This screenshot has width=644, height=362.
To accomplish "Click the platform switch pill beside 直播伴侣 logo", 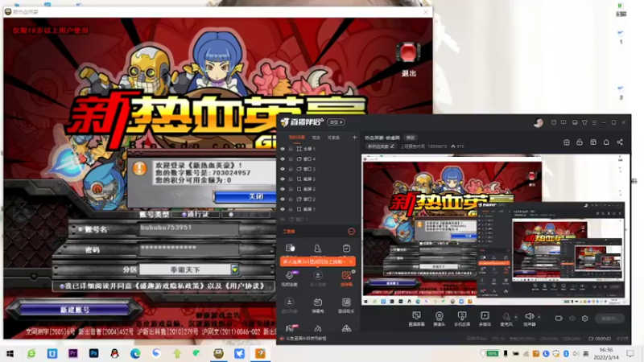I will pyautogui.click(x=336, y=122).
